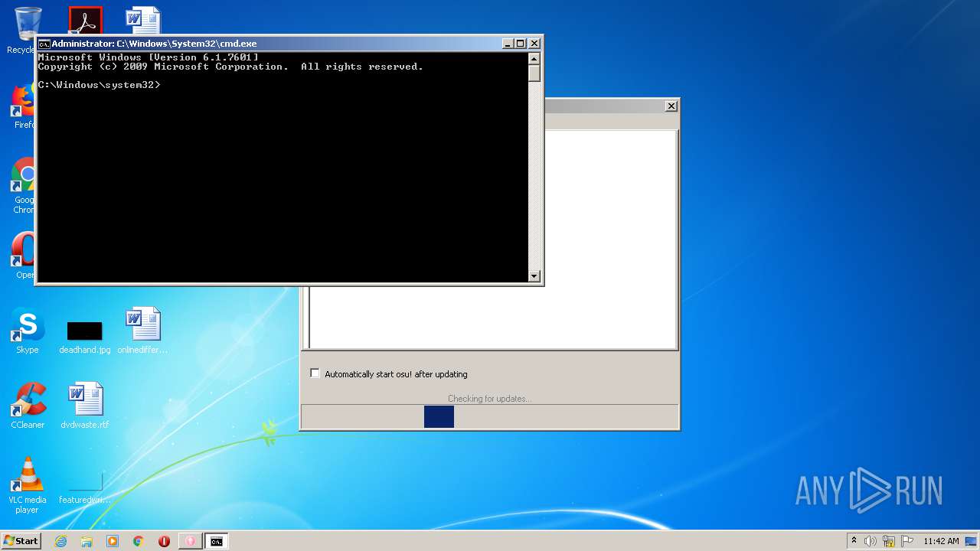Enable Automatically start osu! after updating
This screenshot has width=980, height=551.
315,373
